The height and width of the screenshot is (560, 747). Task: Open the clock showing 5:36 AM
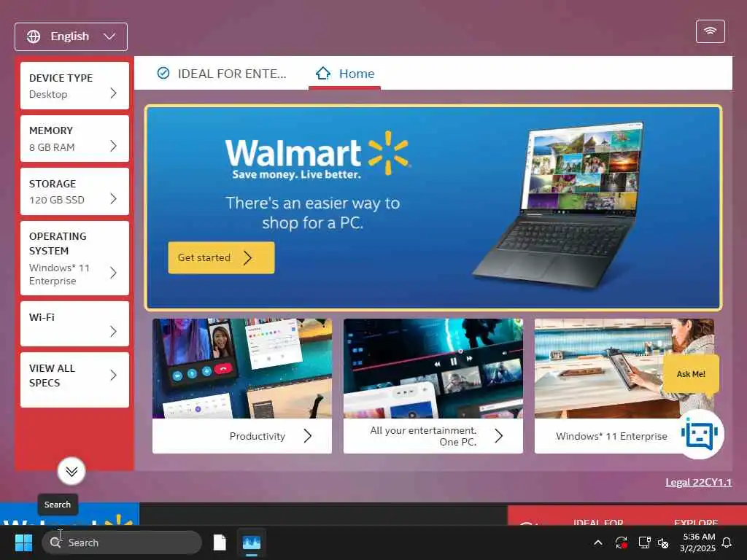tap(697, 542)
